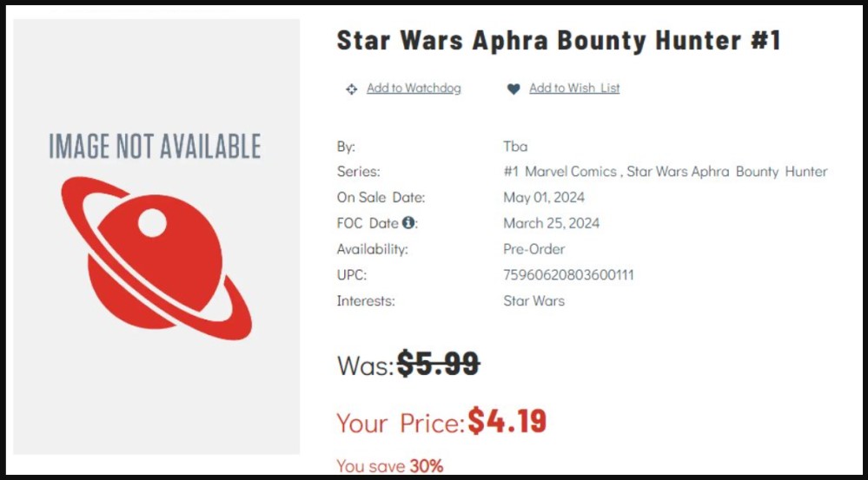The height and width of the screenshot is (480, 868).
Task: Click the Pre-Order availability value
Action: pos(533,249)
